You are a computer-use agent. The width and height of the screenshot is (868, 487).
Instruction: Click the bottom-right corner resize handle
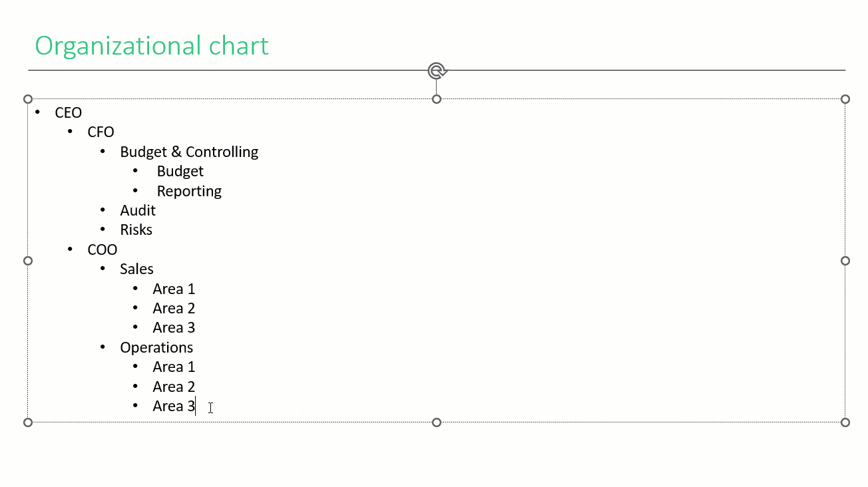tap(845, 422)
